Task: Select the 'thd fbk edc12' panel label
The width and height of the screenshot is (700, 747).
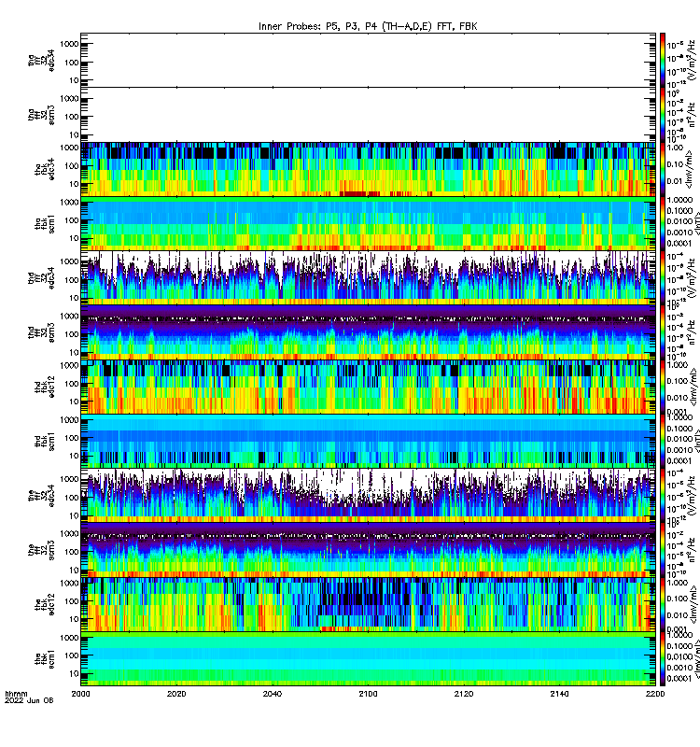Action: [45, 387]
